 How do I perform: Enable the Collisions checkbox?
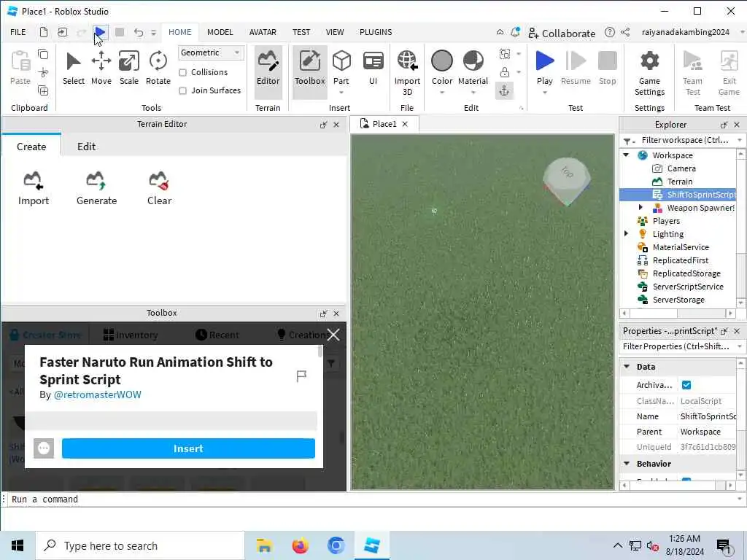pyautogui.click(x=182, y=72)
